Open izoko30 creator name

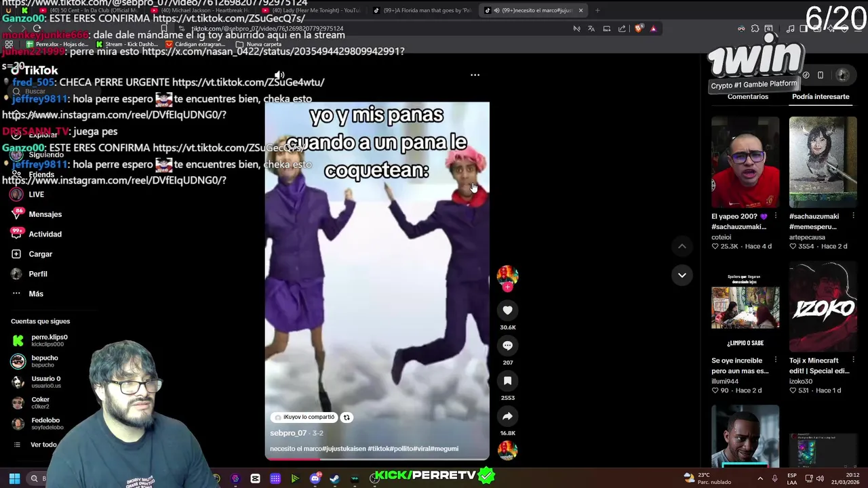(802, 382)
